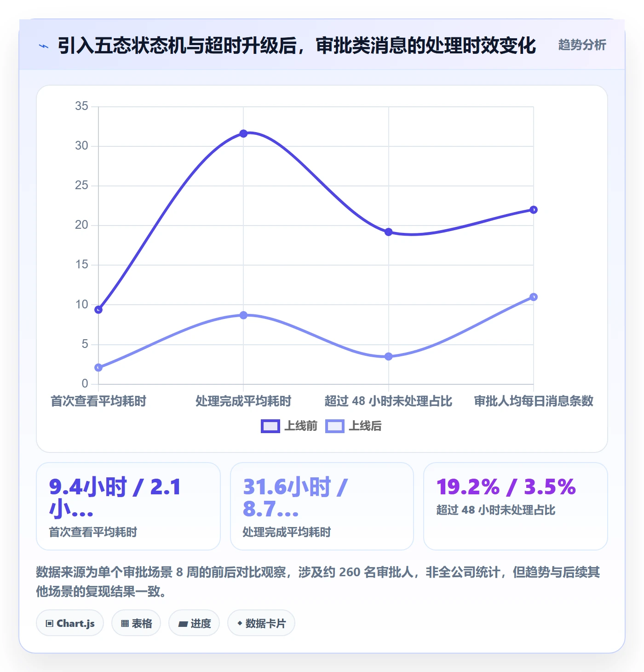This screenshot has width=644, height=672.
Task: Click the y-axis tick value 35
Action: 82,106
